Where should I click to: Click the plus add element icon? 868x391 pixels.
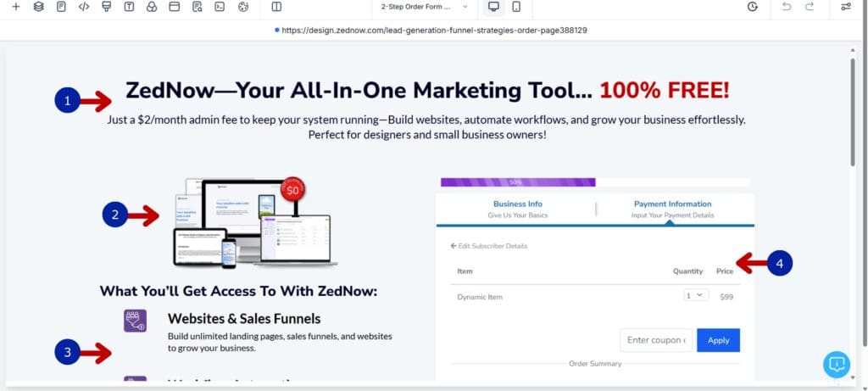click(x=16, y=7)
